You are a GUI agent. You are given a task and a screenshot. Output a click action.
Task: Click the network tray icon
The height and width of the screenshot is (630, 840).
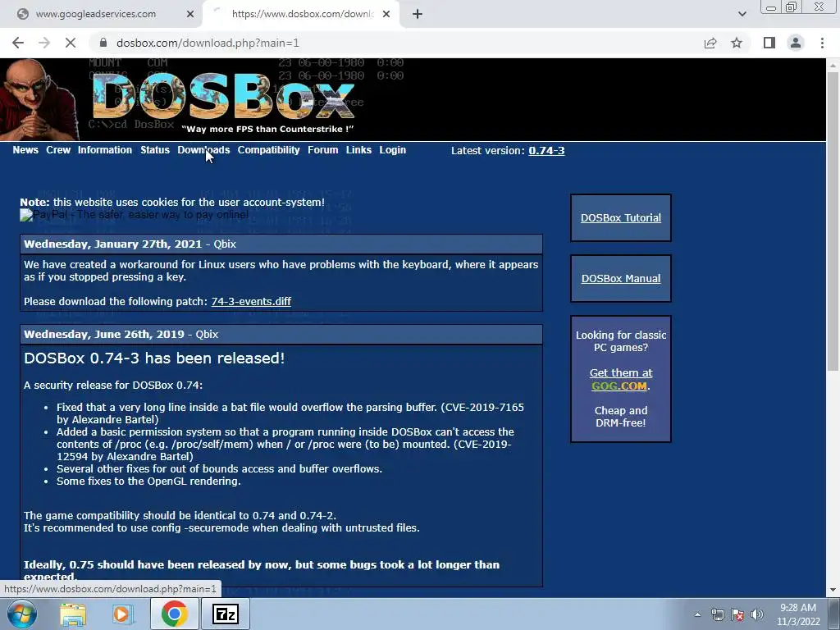click(717, 614)
